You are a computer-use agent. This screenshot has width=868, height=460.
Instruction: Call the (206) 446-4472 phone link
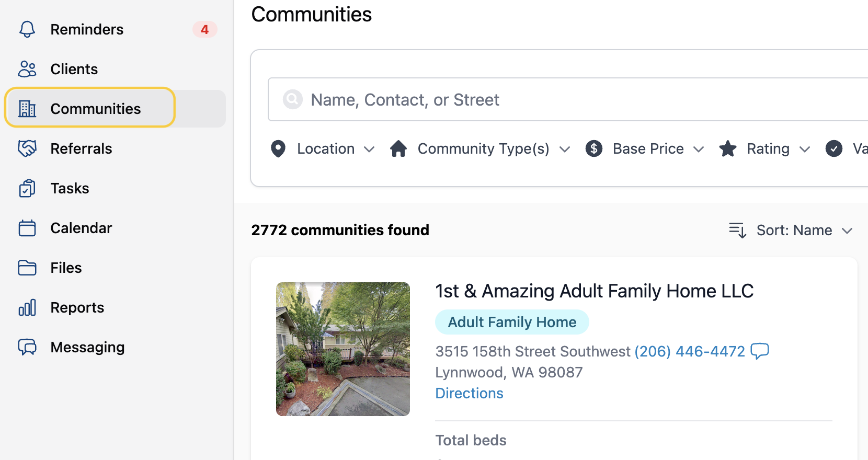[690, 351]
